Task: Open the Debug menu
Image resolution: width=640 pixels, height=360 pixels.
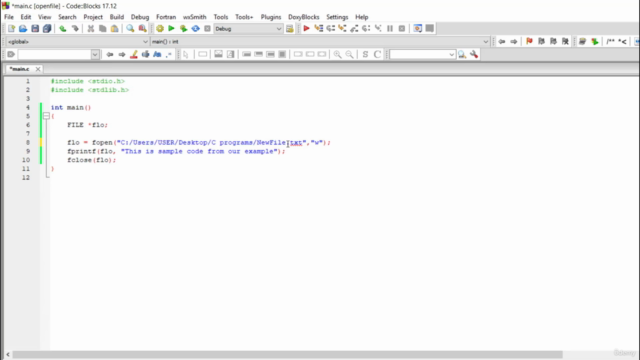Action: tap(140, 17)
